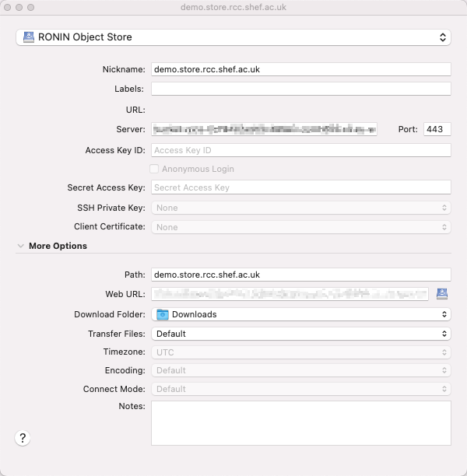Click inside the Notes text area
This screenshot has width=467, height=476.
click(300, 423)
